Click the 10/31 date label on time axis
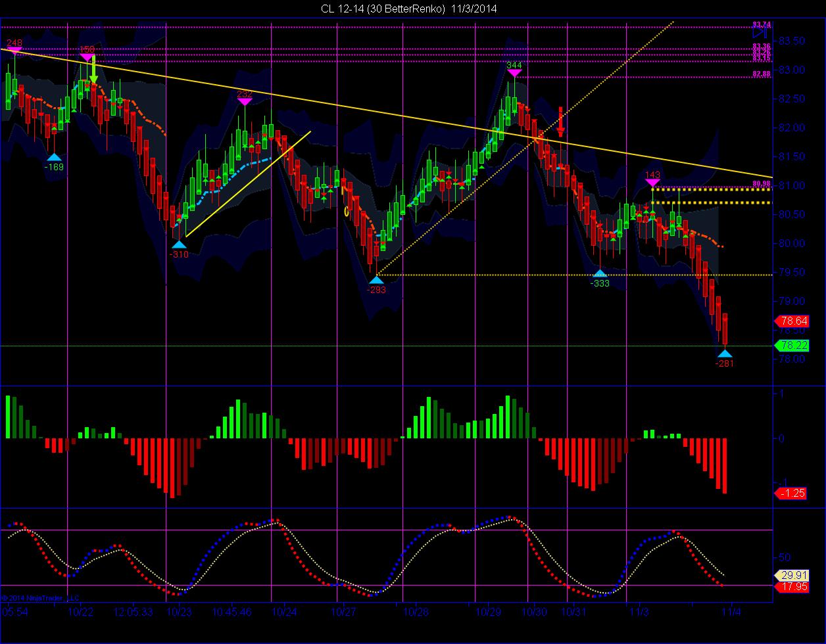The height and width of the screenshot is (644, 826). 573,611
